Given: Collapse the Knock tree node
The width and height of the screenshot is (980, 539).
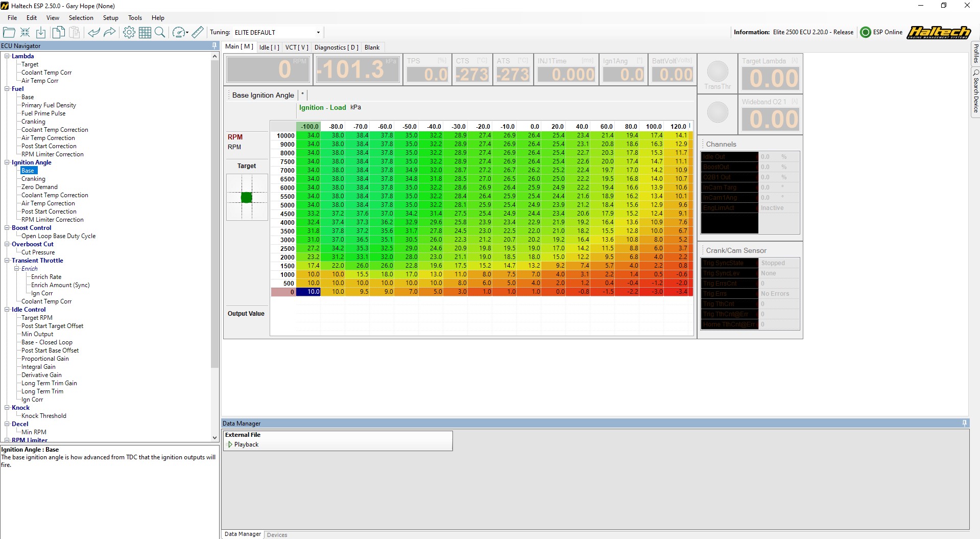Looking at the screenshot, I should pos(7,408).
